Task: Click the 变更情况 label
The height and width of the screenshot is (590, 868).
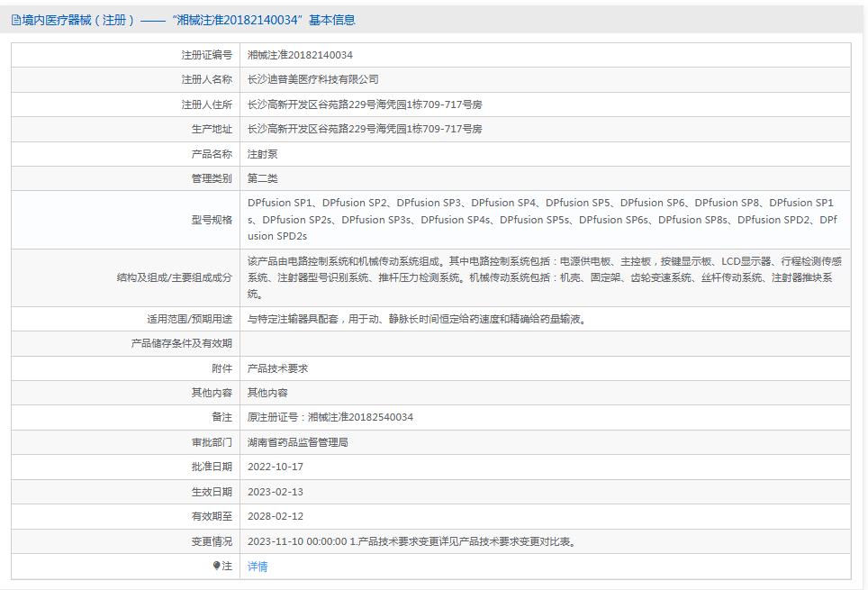Action: (212, 541)
